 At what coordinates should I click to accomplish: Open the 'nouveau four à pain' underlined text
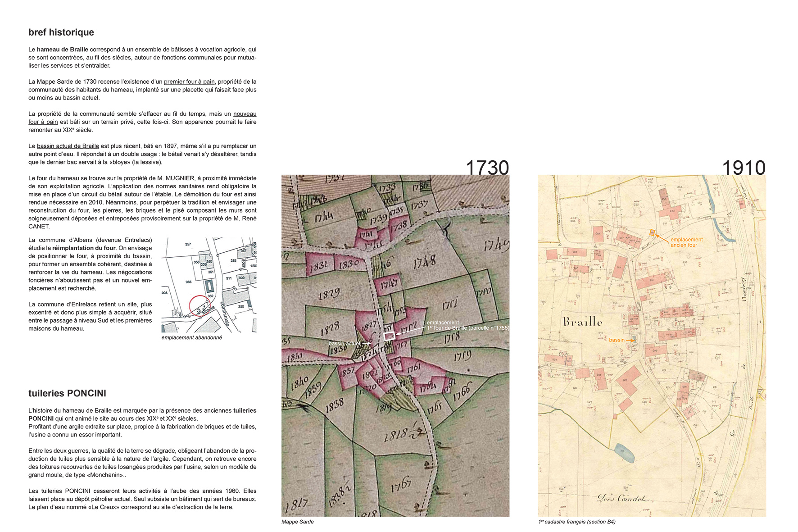pos(245,114)
